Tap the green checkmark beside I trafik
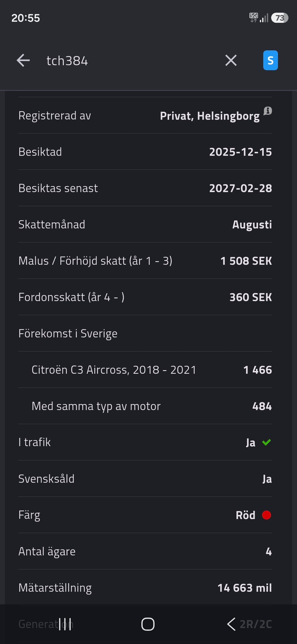 (x=266, y=442)
